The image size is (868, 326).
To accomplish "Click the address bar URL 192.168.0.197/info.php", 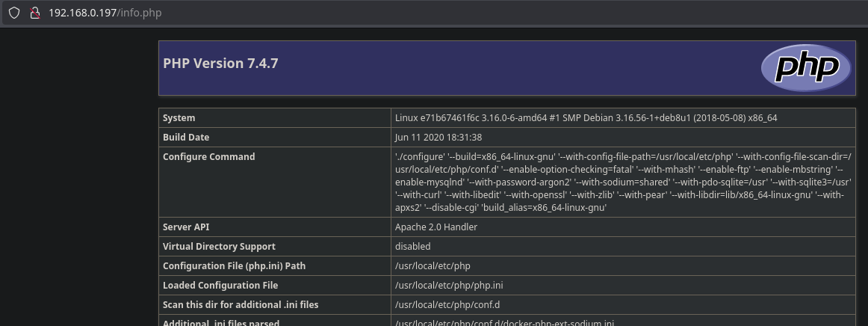I will click(105, 13).
